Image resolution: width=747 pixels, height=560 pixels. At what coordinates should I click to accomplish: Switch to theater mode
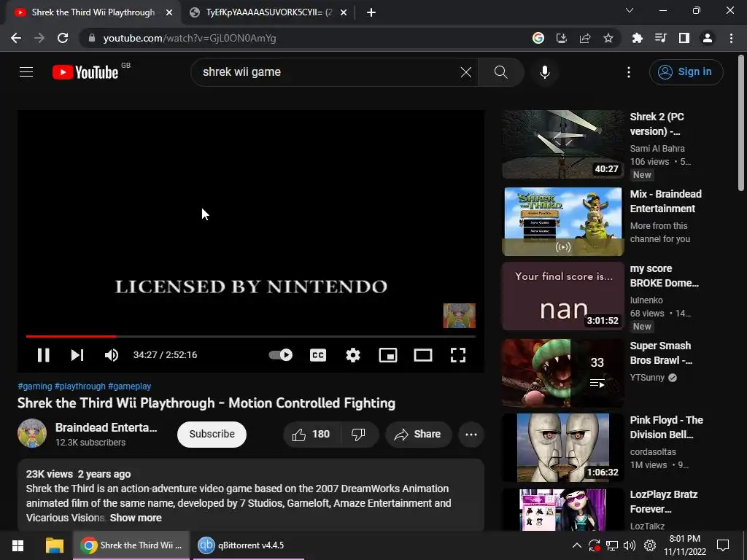(422, 355)
